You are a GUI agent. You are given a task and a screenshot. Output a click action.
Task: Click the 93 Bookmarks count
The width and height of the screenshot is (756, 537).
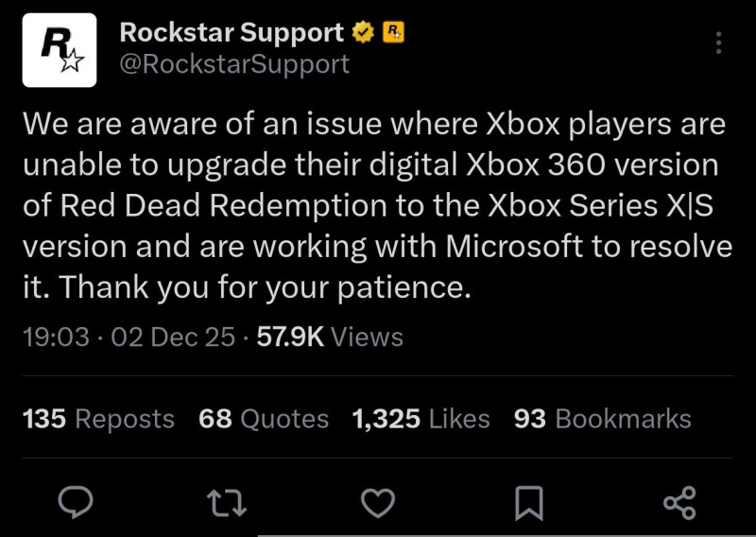[x=602, y=419]
